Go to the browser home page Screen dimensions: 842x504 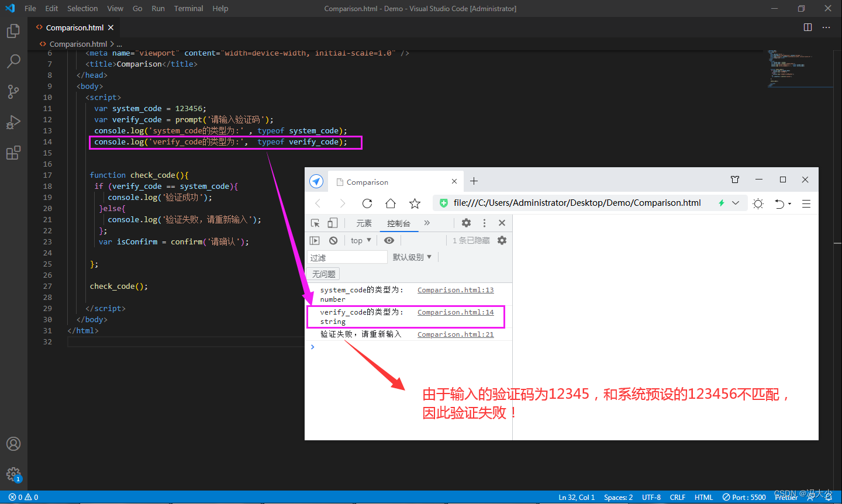(x=391, y=203)
